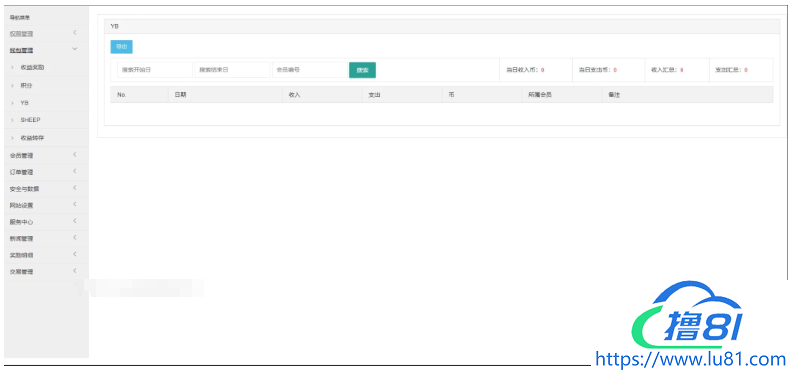Expand the 会员管理 menu chevron
Image resolution: width=791 pixels, height=370 pixels.
click(75, 154)
